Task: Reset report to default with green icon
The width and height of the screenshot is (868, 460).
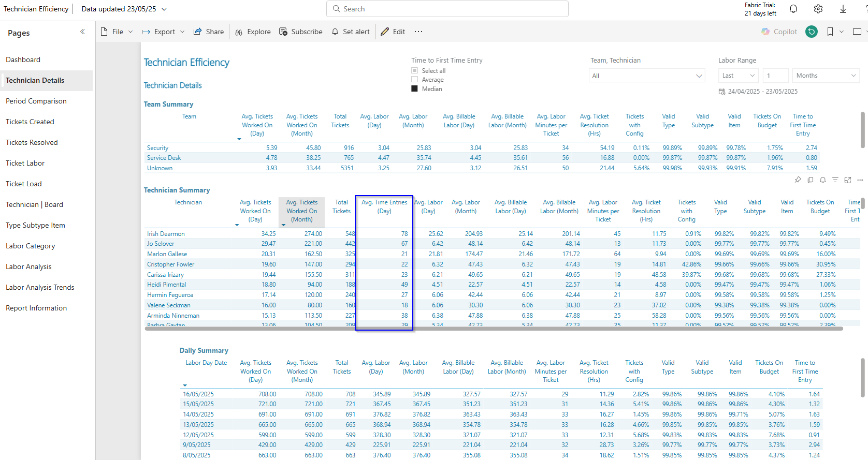Action: pos(812,32)
